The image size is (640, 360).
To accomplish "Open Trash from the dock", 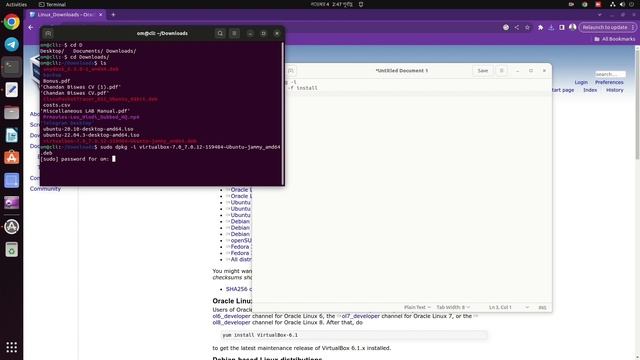I will (11, 249).
